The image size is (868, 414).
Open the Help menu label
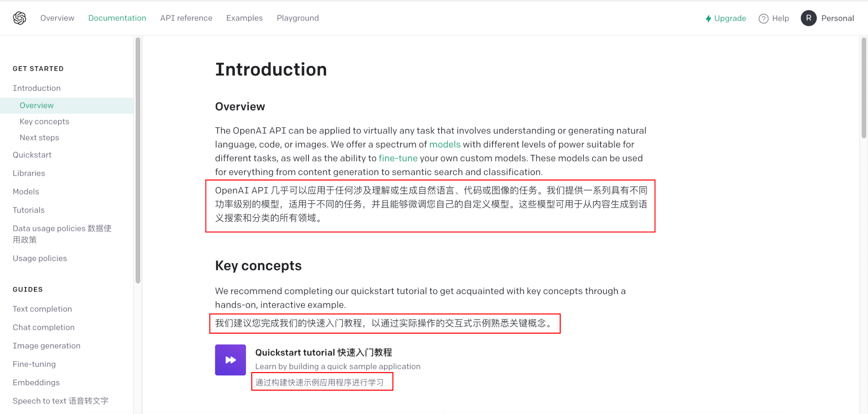point(780,18)
